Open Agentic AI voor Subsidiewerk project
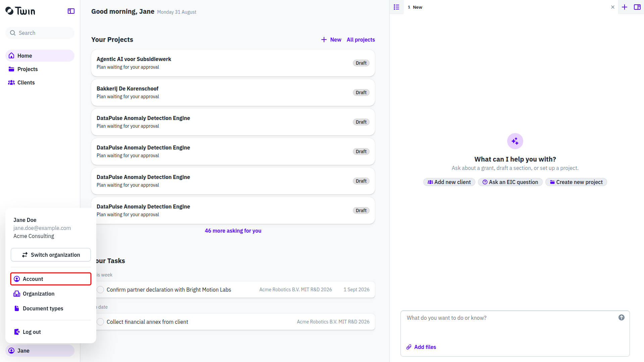 click(233, 63)
